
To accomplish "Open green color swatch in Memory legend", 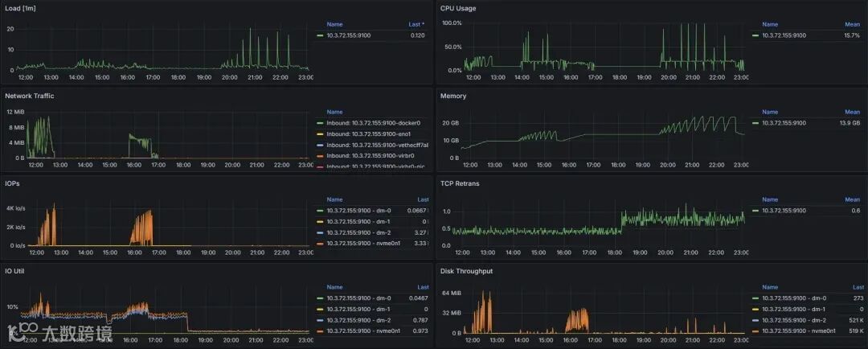I will click(x=755, y=122).
